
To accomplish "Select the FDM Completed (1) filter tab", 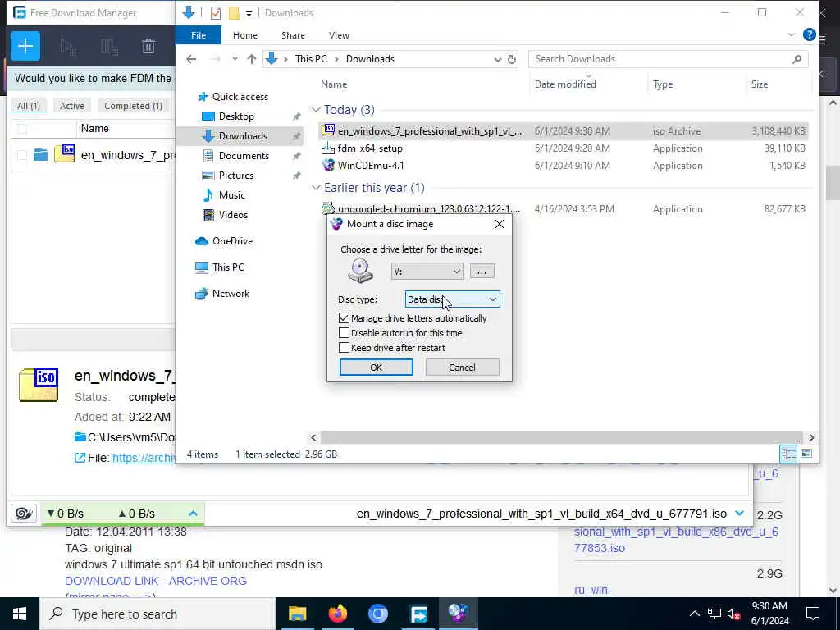I will tap(133, 106).
